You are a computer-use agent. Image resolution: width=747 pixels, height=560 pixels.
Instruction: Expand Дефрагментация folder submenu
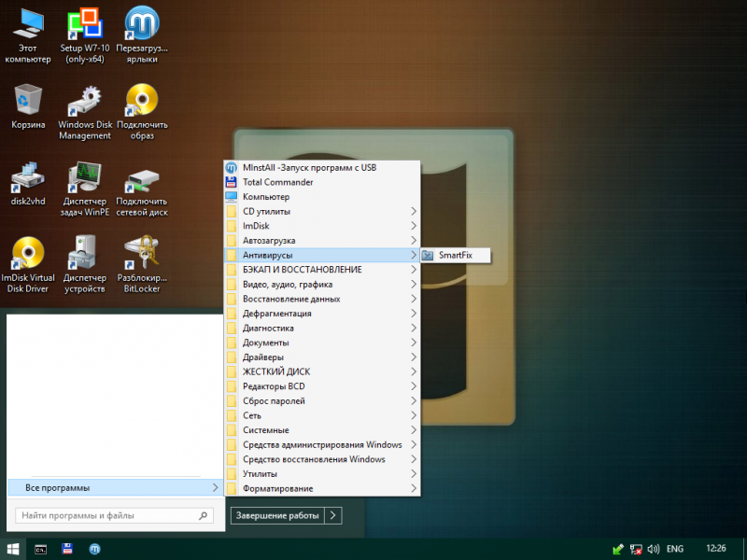[x=322, y=314]
